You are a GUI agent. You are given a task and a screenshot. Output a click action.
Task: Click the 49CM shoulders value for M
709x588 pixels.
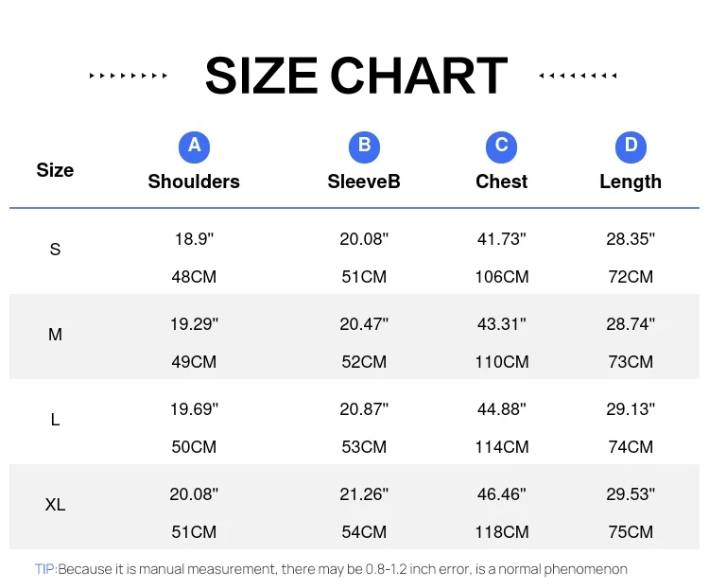(194, 362)
